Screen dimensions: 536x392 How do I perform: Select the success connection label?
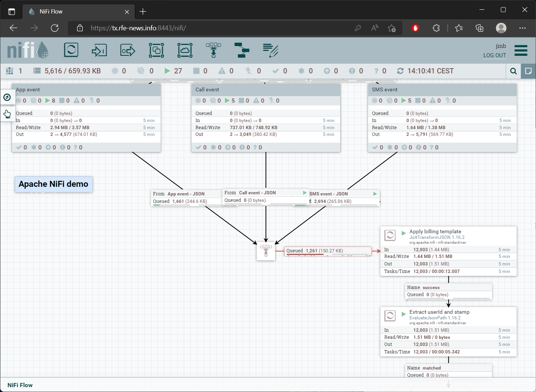[449, 291]
